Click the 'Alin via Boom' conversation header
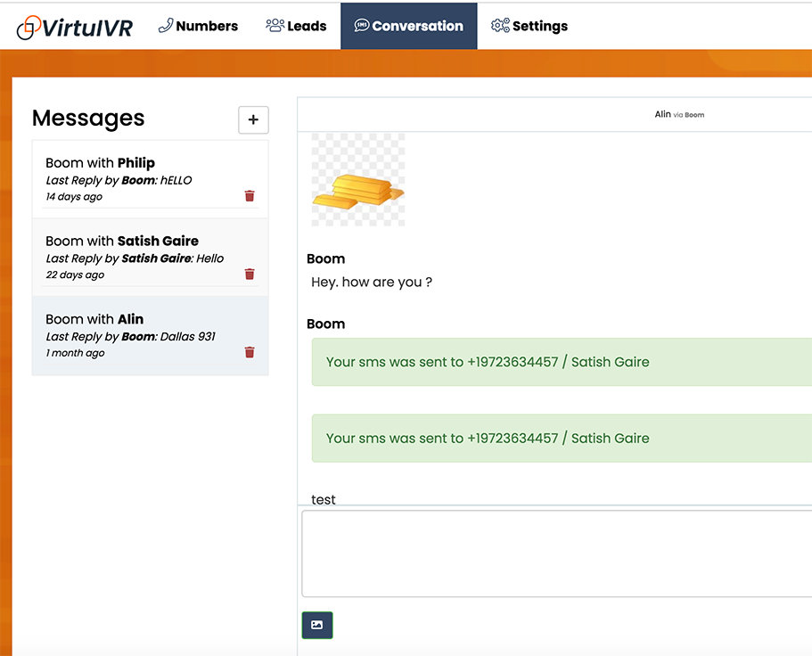Screen dimensions: 812x656 coord(679,114)
